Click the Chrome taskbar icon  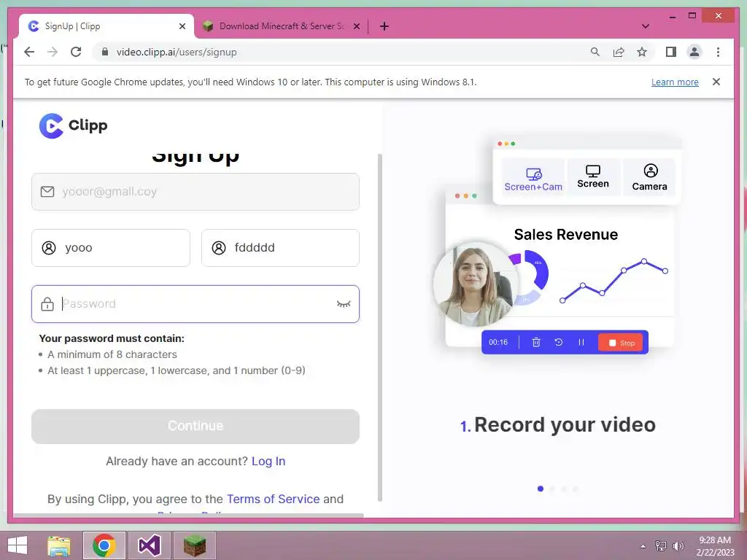point(104,545)
